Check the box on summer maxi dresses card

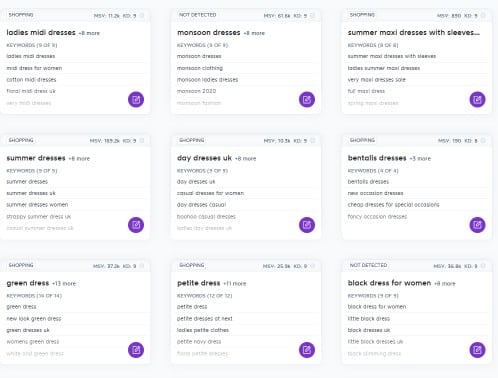pyautogui.click(x=483, y=16)
